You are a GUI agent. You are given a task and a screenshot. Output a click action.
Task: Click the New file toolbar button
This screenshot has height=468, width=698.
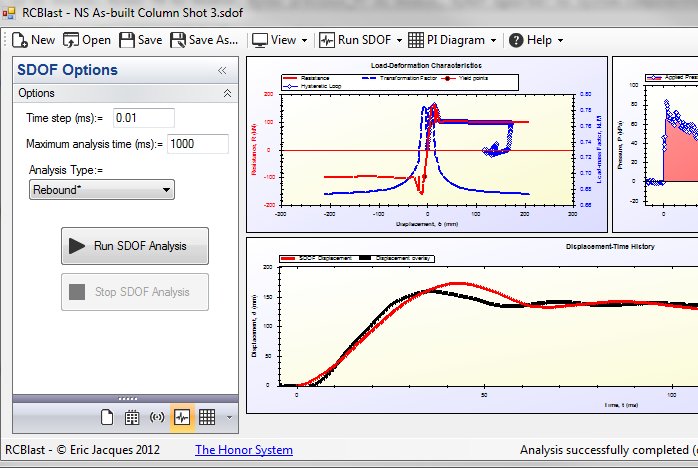[x=33, y=40]
